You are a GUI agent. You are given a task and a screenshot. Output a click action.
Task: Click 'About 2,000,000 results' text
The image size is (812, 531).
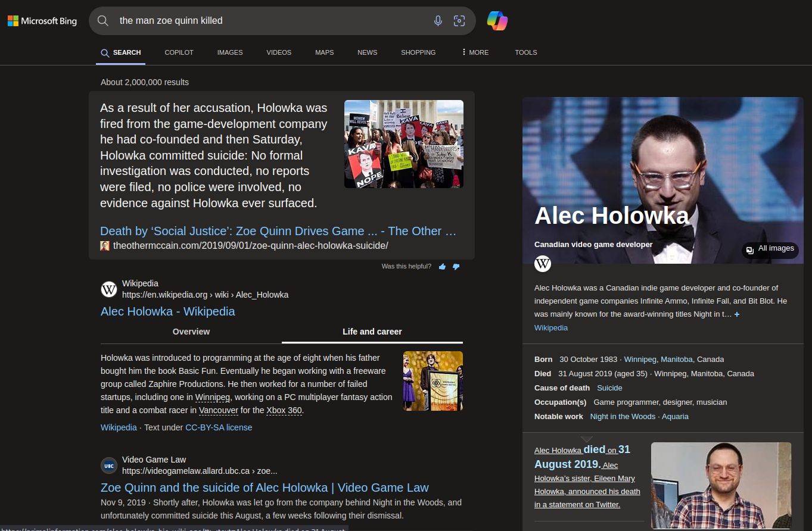pyautogui.click(x=145, y=82)
